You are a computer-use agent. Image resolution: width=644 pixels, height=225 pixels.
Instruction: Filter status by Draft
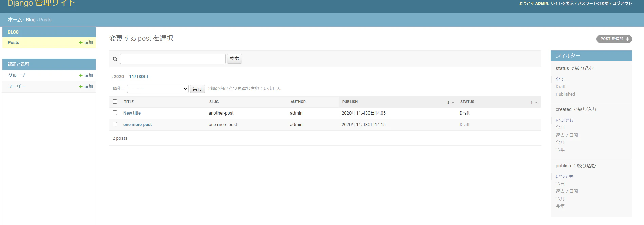(561, 87)
